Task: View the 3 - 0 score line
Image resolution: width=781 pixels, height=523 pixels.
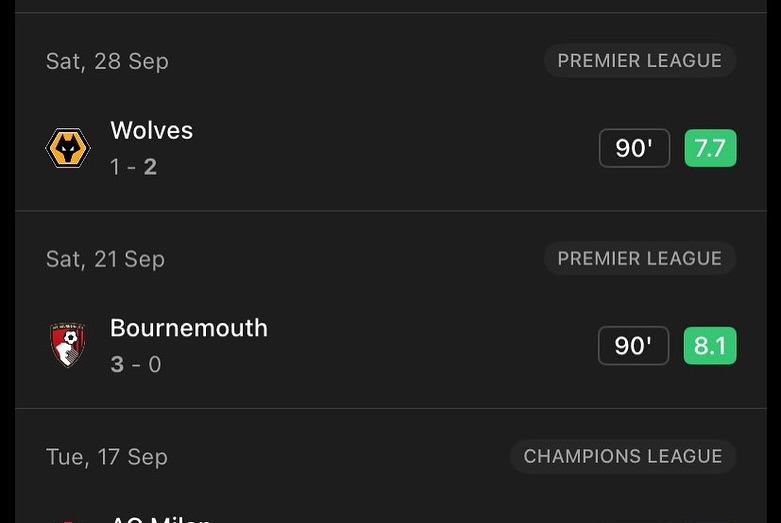Action: (135, 365)
